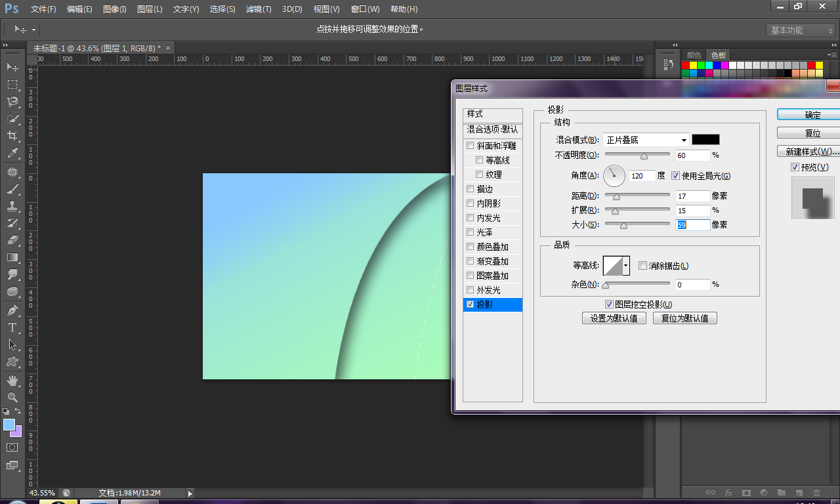The height and width of the screenshot is (504, 840).
Task: Select the Zoom tool
Action: click(x=12, y=398)
